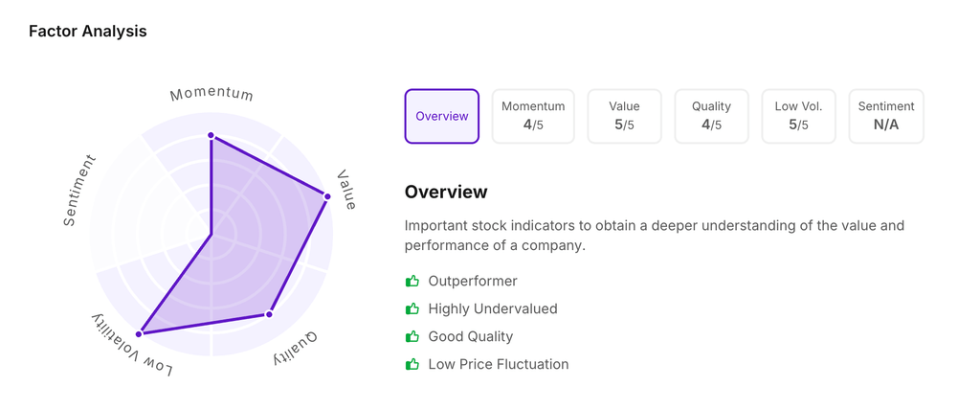Click the Value data point on radar chart
Image resolution: width=980 pixels, height=410 pixels.
327,197
